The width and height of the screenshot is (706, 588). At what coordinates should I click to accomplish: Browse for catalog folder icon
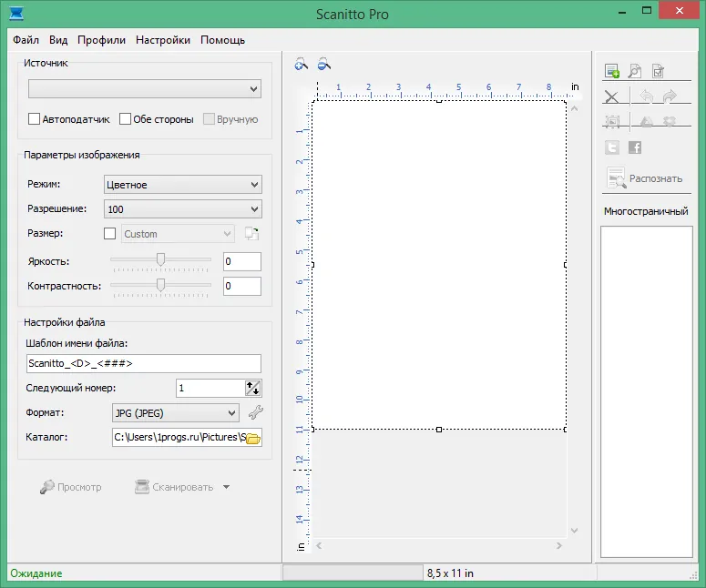[253, 438]
